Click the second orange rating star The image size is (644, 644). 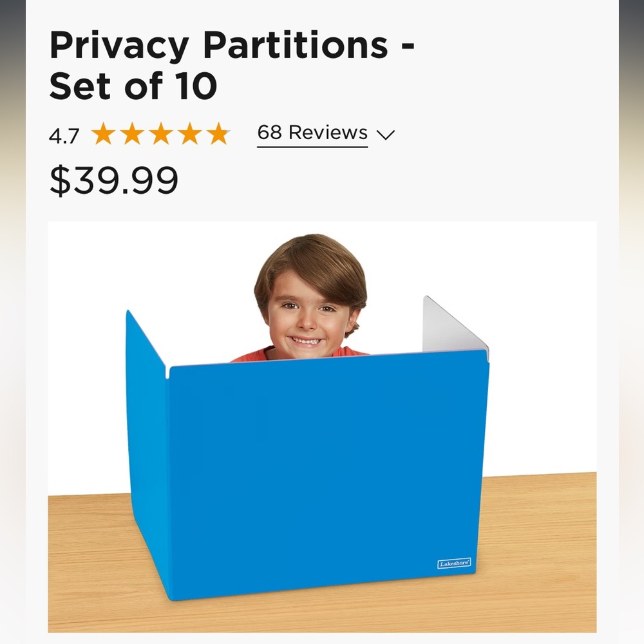click(133, 134)
